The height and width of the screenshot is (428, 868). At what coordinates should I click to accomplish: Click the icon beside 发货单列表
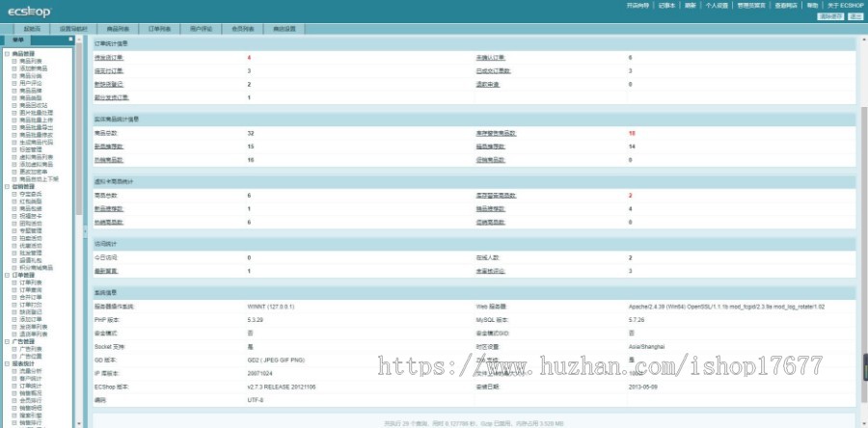[x=14, y=327]
